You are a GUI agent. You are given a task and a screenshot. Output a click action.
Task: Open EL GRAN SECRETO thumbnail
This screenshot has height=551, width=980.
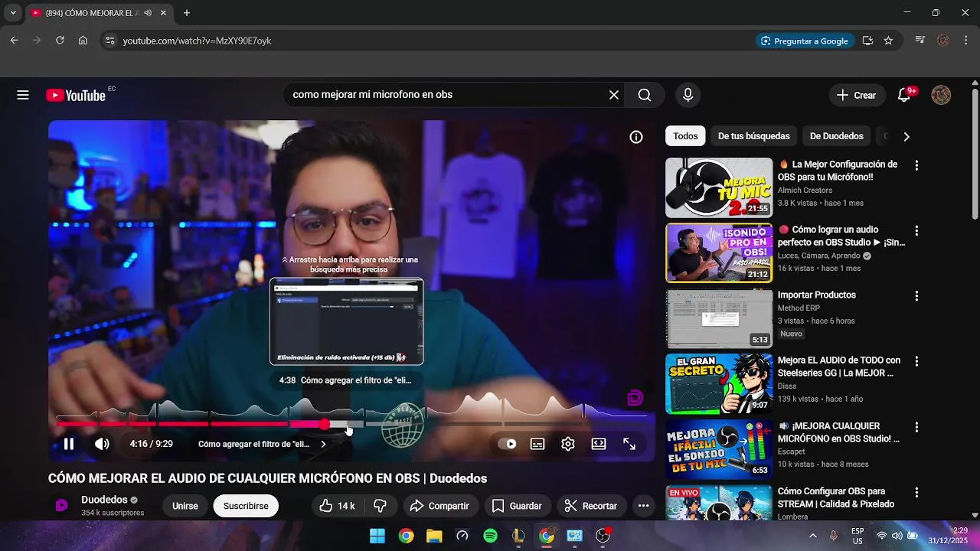pos(719,383)
